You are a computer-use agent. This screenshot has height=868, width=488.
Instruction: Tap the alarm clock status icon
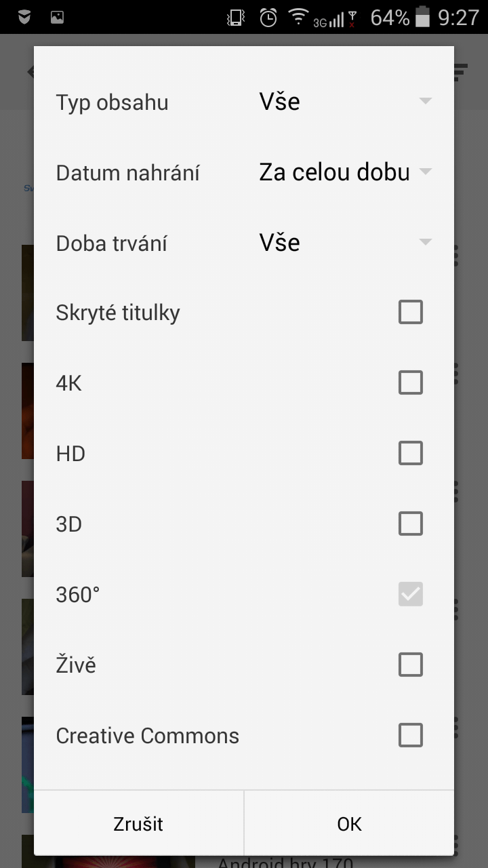click(x=268, y=18)
